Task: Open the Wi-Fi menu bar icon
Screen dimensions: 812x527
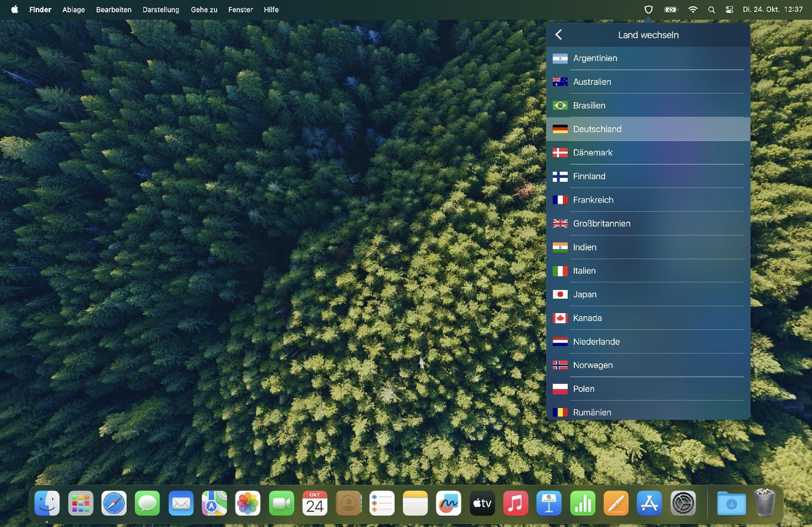Action: tap(693, 9)
